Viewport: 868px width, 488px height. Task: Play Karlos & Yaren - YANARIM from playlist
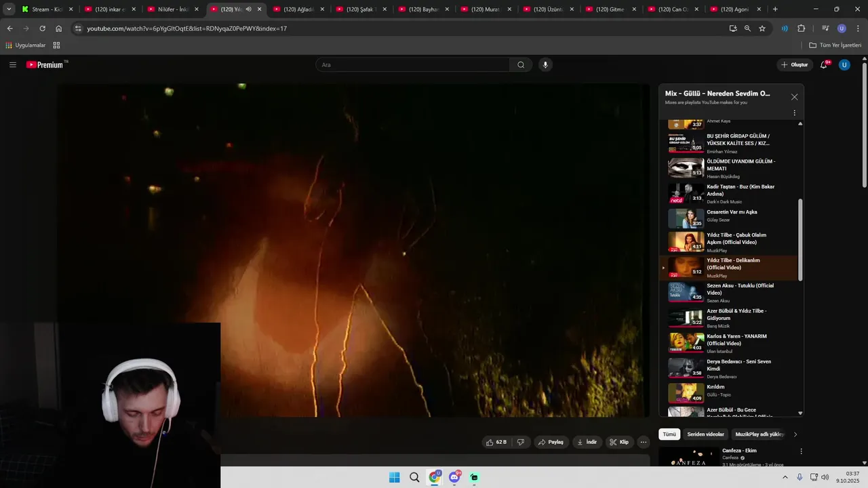pyautogui.click(x=730, y=344)
